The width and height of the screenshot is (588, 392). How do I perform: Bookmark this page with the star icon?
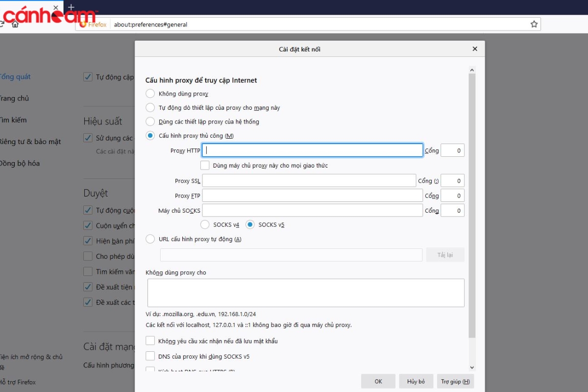coord(534,24)
